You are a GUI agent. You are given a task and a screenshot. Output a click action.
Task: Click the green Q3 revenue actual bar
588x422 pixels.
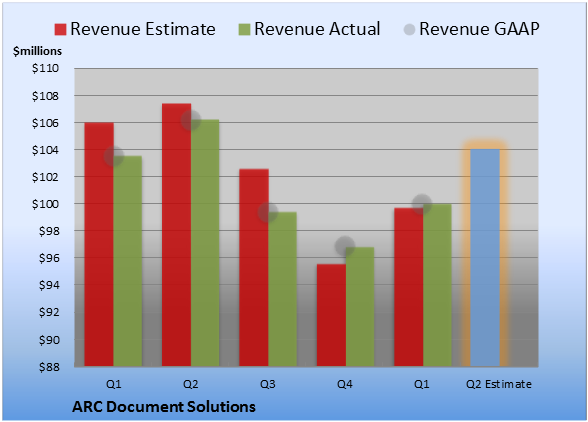coord(282,289)
